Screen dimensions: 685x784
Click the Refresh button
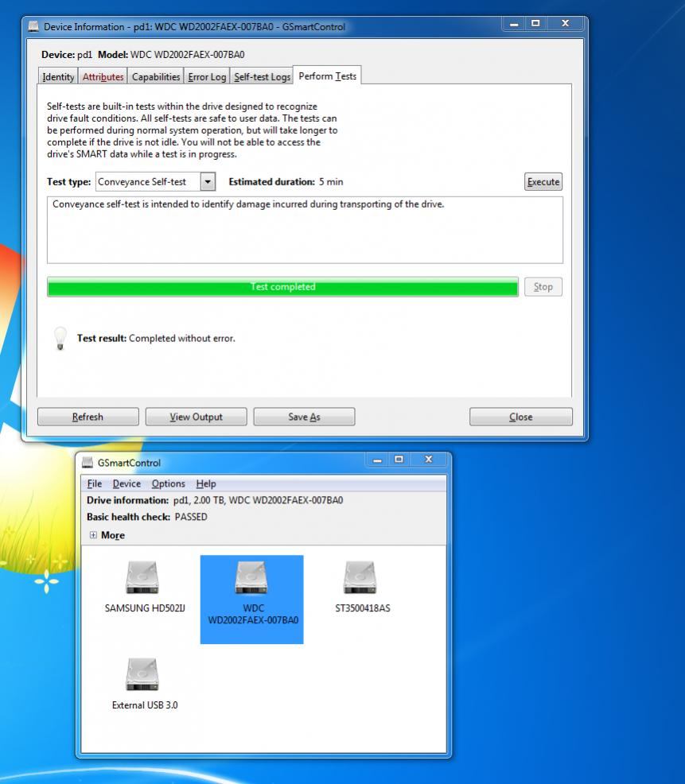click(88, 417)
